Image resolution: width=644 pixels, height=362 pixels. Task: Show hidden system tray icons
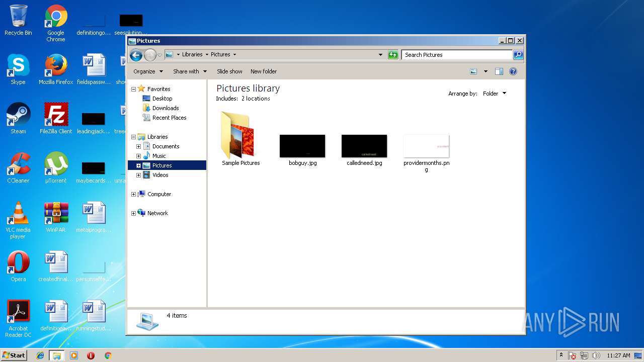pyautogui.click(x=561, y=355)
